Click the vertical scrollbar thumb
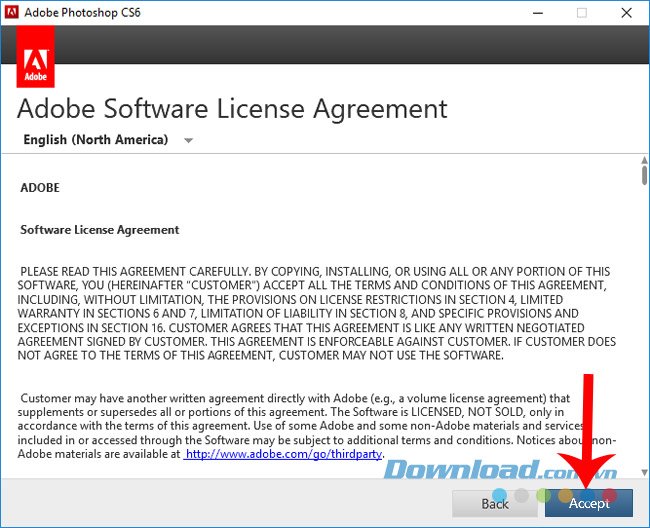The height and width of the screenshot is (528, 650). coord(644,175)
